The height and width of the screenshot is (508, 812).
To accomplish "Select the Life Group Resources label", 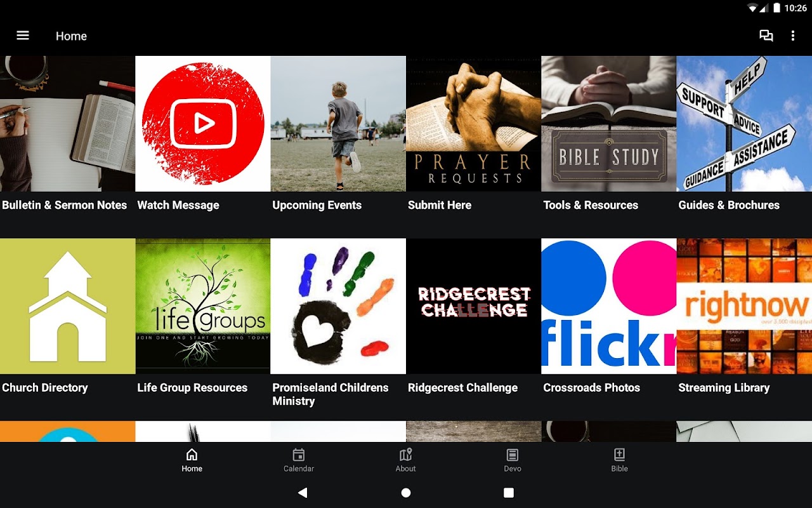I will click(x=192, y=387).
